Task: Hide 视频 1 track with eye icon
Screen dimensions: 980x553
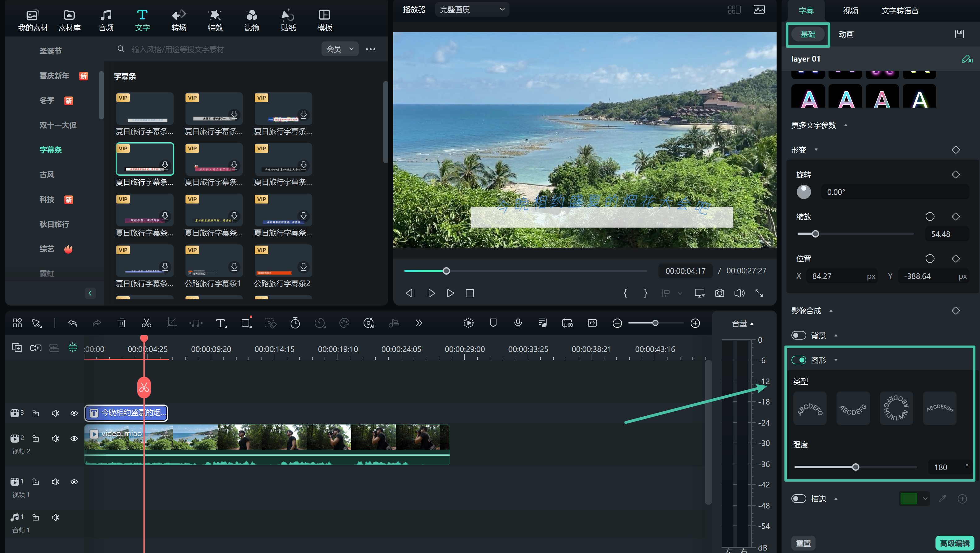Action: coord(74,482)
